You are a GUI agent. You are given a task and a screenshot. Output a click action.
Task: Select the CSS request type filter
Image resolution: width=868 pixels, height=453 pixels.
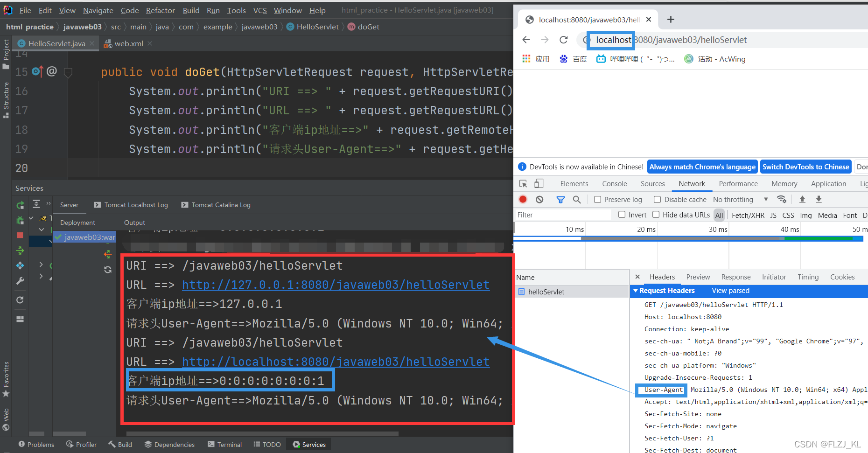tap(788, 215)
